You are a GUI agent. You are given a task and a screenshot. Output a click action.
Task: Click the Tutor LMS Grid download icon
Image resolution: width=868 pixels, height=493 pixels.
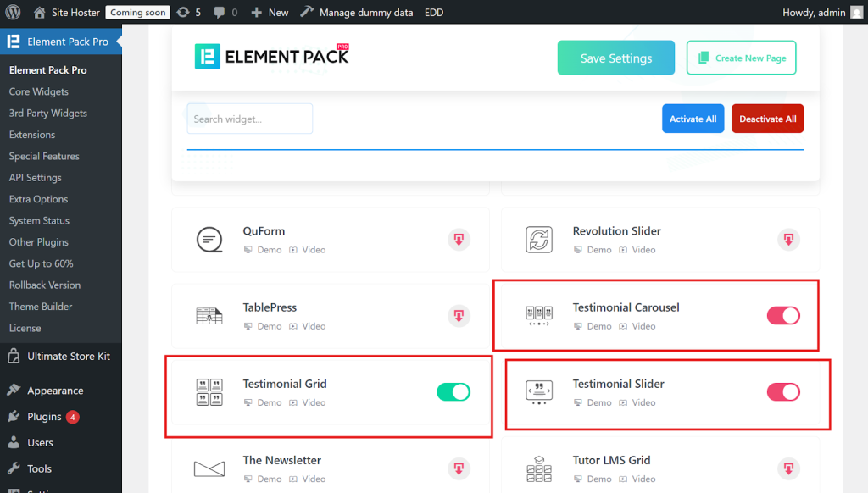click(788, 468)
